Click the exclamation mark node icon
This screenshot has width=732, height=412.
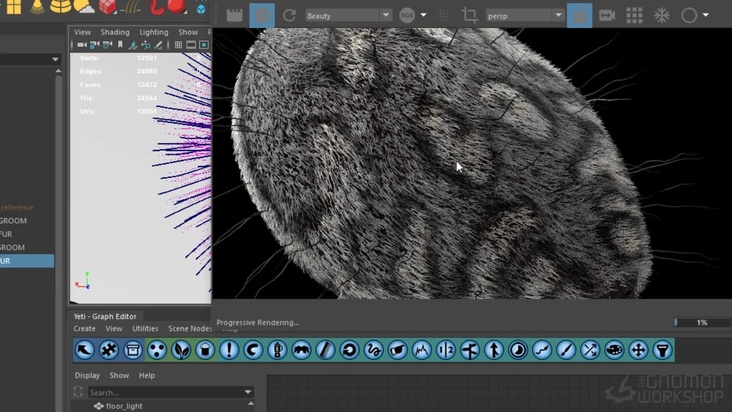[229, 350]
